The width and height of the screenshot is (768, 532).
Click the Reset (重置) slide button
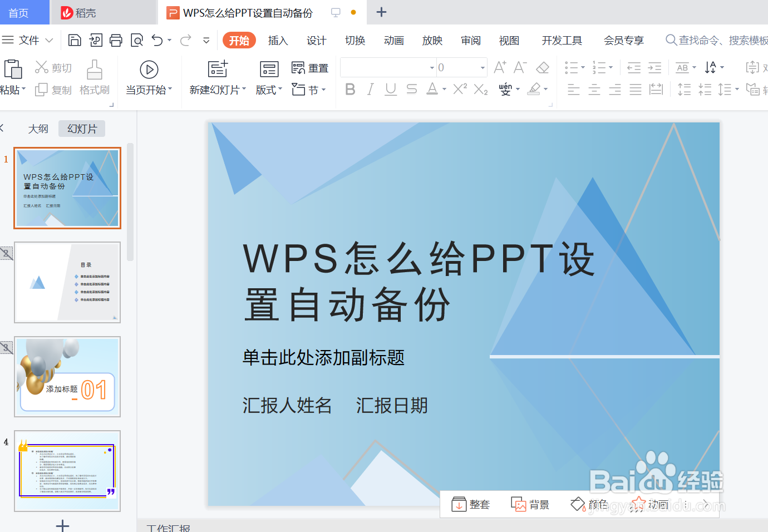click(x=310, y=68)
